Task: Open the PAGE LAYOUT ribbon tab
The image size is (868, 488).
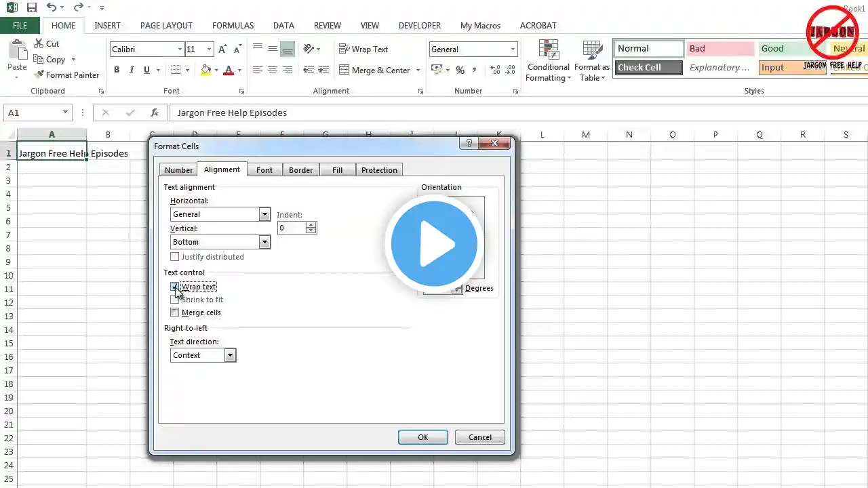Action: pyautogui.click(x=166, y=25)
